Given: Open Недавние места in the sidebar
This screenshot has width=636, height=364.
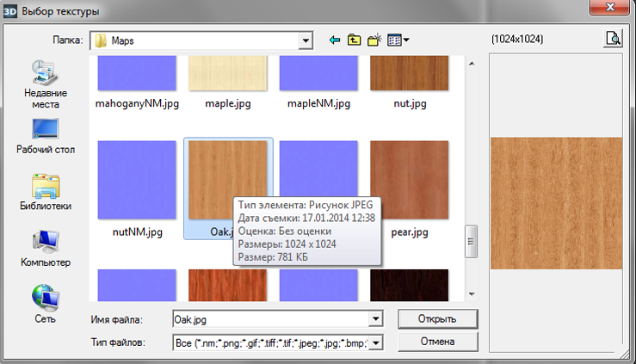Looking at the screenshot, I should [46, 84].
